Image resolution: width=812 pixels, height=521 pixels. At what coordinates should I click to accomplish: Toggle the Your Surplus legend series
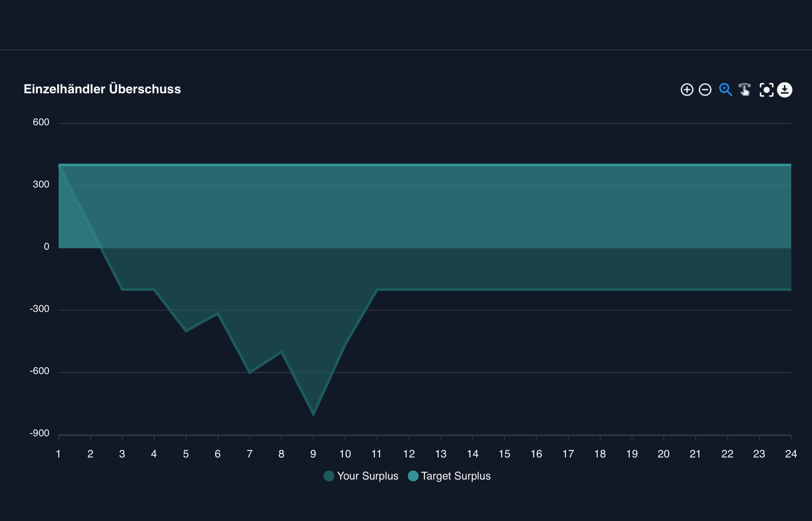pyautogui.click(x=361, y=476)
